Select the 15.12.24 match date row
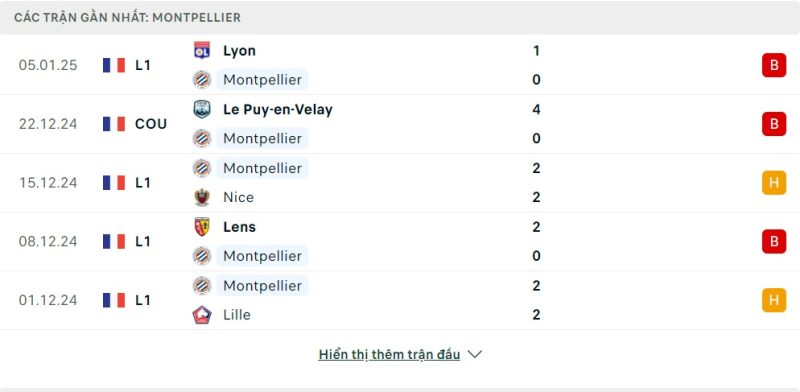The image size is (800, 392). point(400,183)
